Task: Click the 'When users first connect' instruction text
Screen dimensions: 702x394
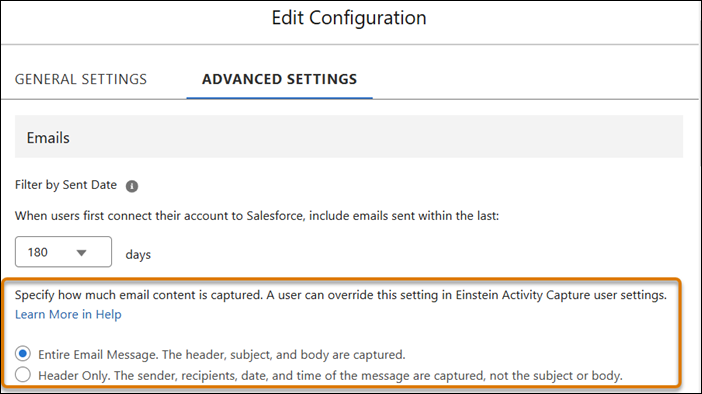Action: tap(257, 216)
